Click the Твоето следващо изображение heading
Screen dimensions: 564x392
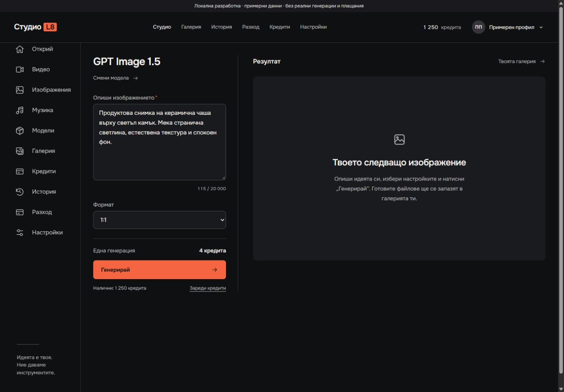[x=399, y=162]
